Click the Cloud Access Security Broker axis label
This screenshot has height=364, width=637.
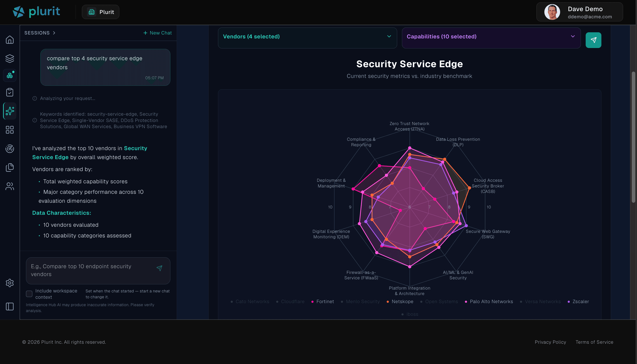tap(488, 186)
